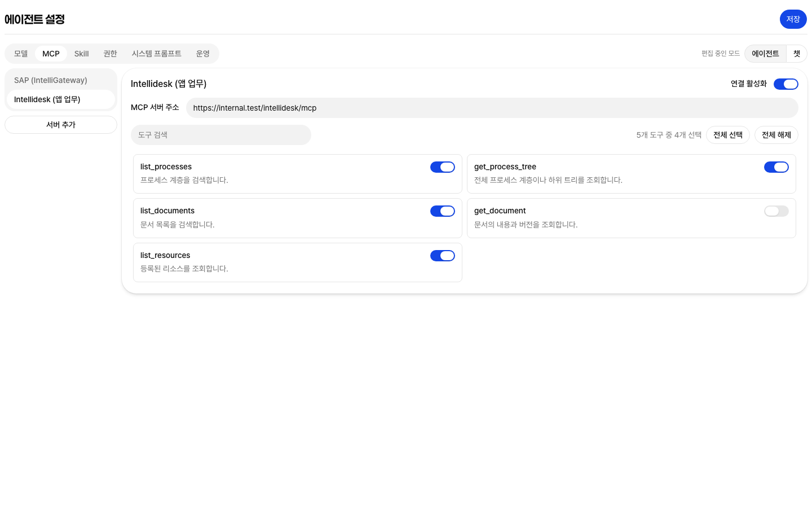Click the 에이전트 설정 page title
The image size is (812, 508).
(x=34, y=19)
